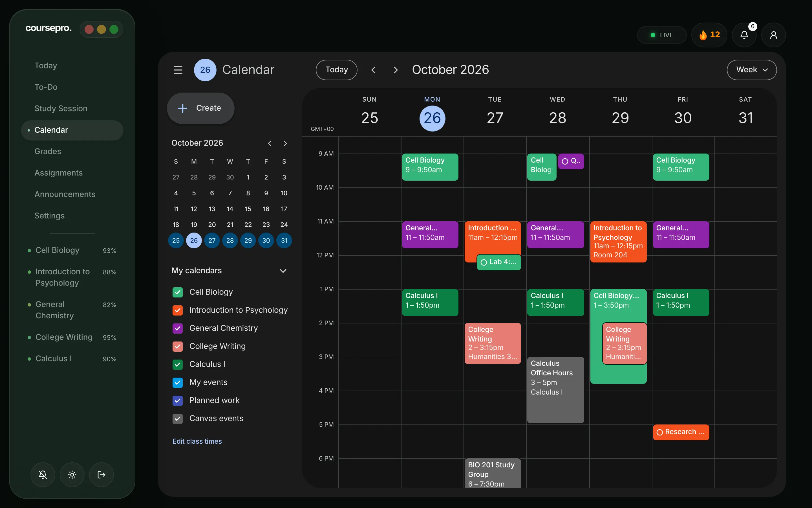The width and height of the screenshot is (812, 508).
Task: Click the flame streak counter 12
Action: pyautogui.click(x=709, y=35)
